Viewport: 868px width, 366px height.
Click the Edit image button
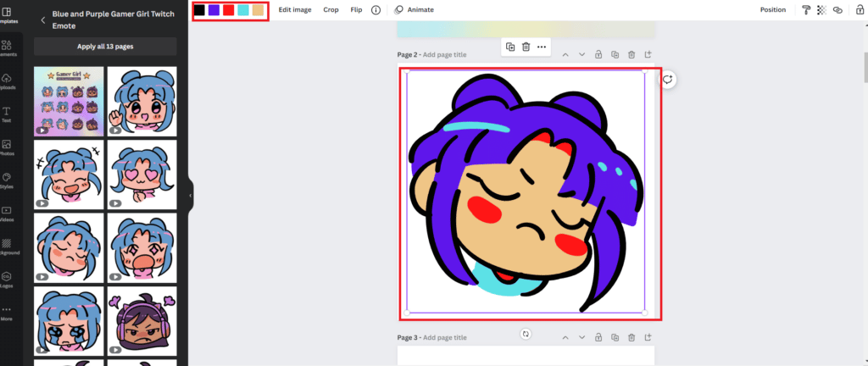tap(295, 9)
